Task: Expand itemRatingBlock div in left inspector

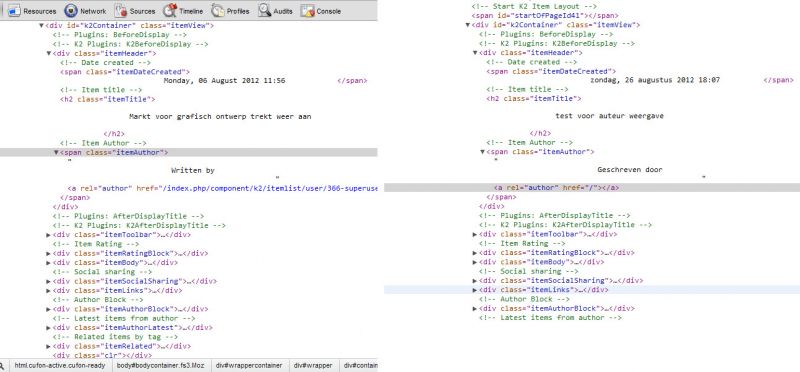Action: tap(49, 254)
